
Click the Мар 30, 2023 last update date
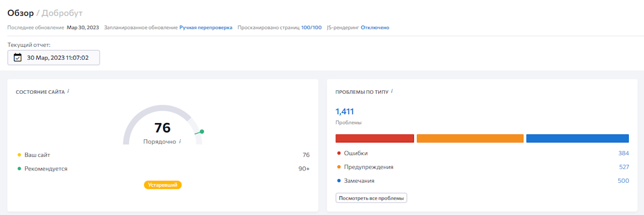coord(83,28)
